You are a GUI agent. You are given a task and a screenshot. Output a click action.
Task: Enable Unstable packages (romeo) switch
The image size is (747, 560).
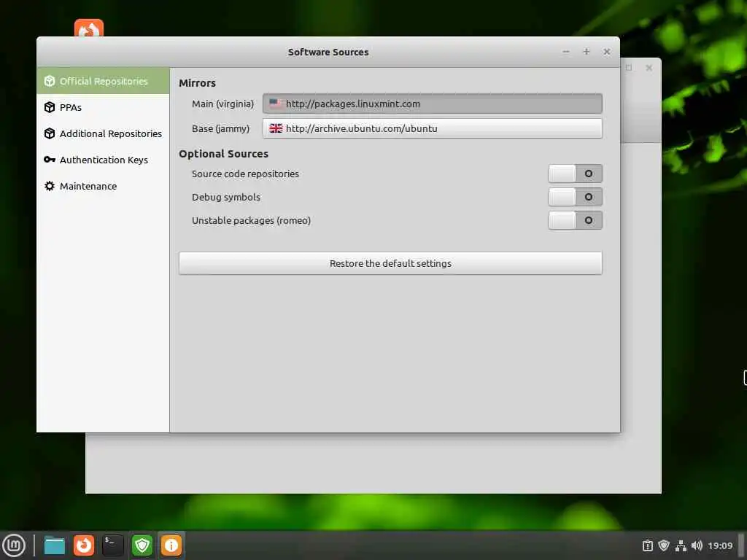(575, 220)
